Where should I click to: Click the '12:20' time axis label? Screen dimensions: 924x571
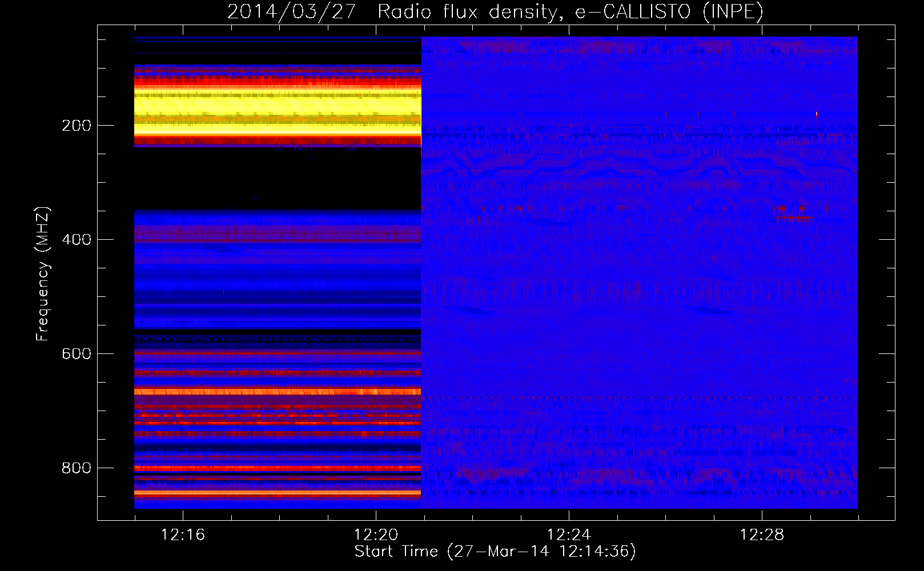pos(376,535)
